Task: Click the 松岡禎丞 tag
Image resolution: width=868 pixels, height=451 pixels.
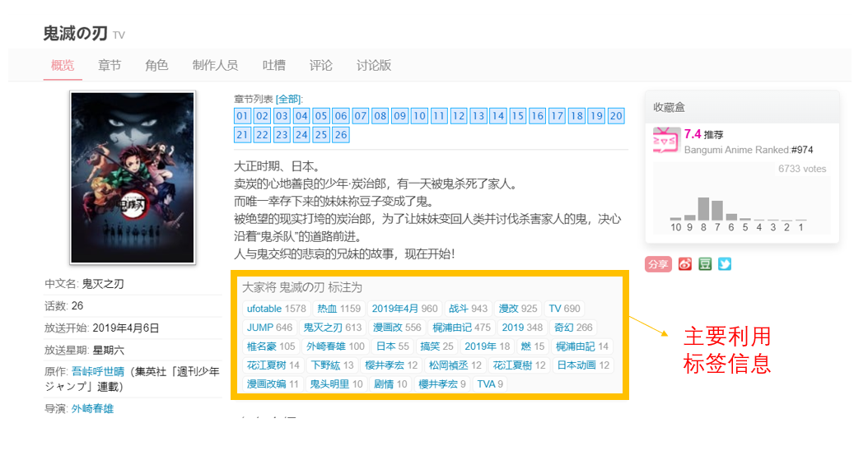Action: coord(455,365)
